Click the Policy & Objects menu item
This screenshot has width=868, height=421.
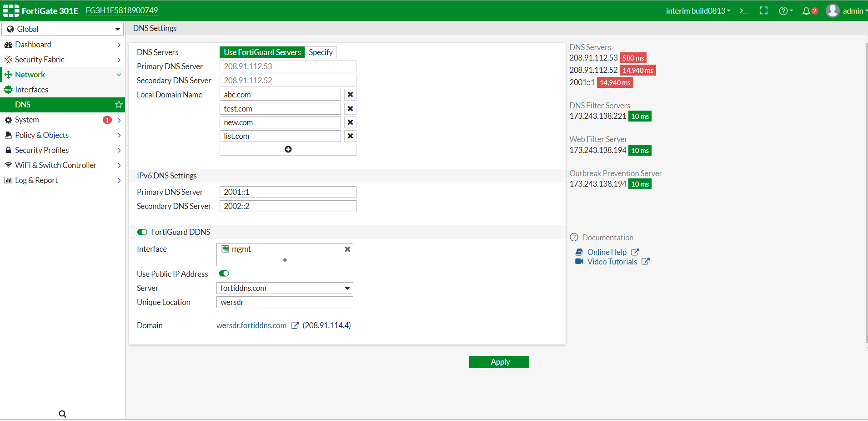point(63,135)
